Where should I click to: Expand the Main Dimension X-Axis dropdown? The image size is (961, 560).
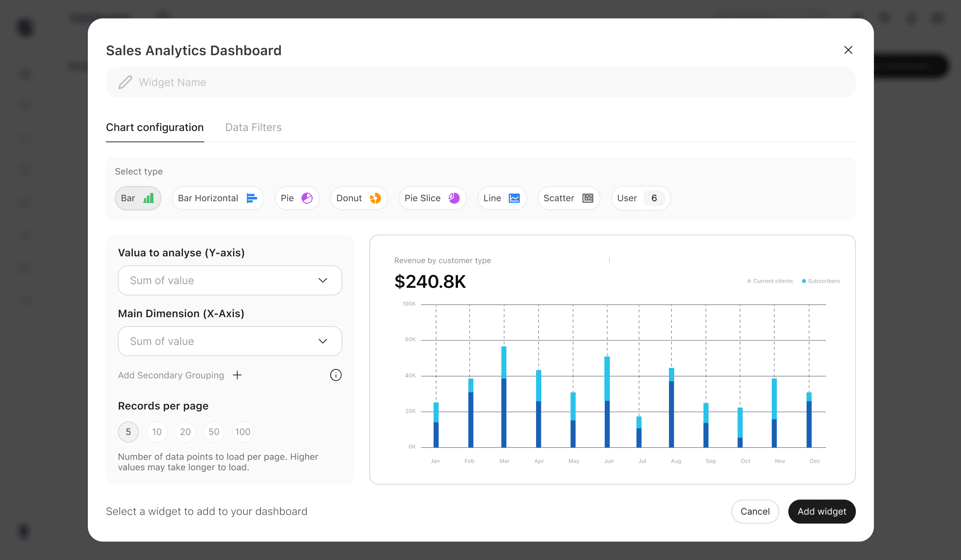pos(230,341)
